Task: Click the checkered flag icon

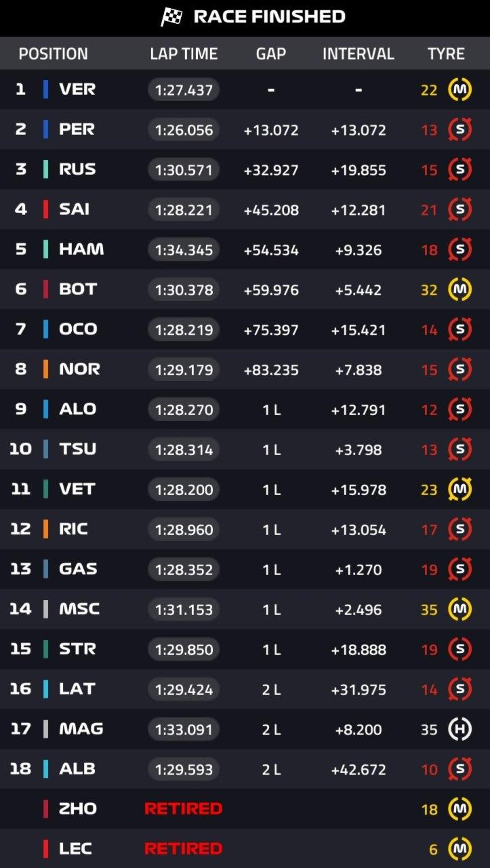Action: [171, 17]
